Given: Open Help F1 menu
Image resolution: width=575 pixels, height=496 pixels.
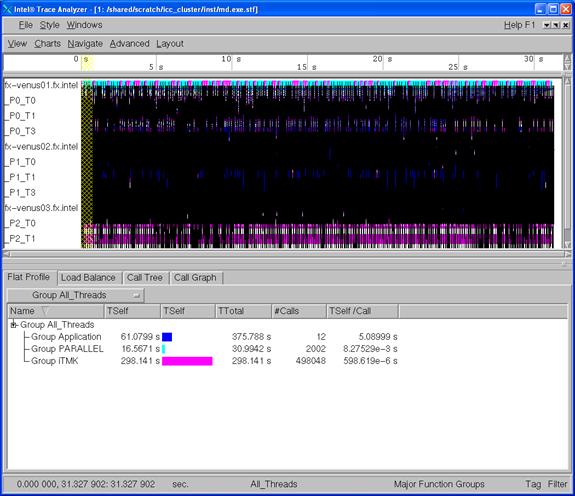Looking at the screenshot, I should [519, 25].
